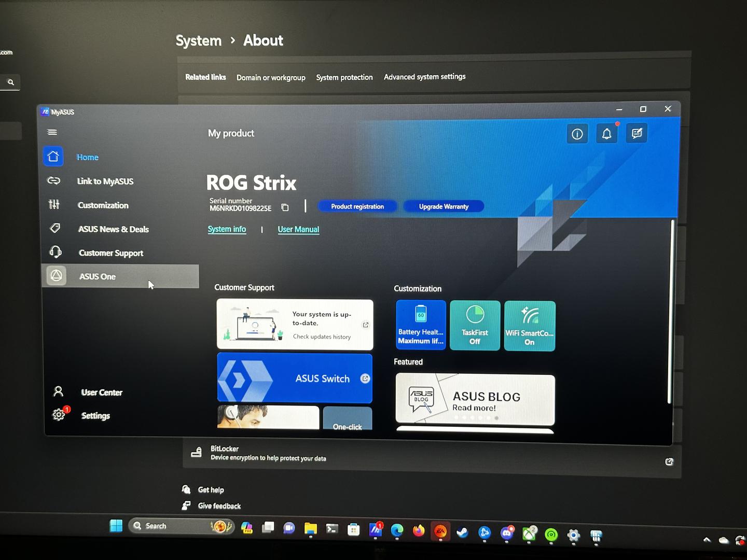Select ASUS One in the sidebar

click(120, 276)
